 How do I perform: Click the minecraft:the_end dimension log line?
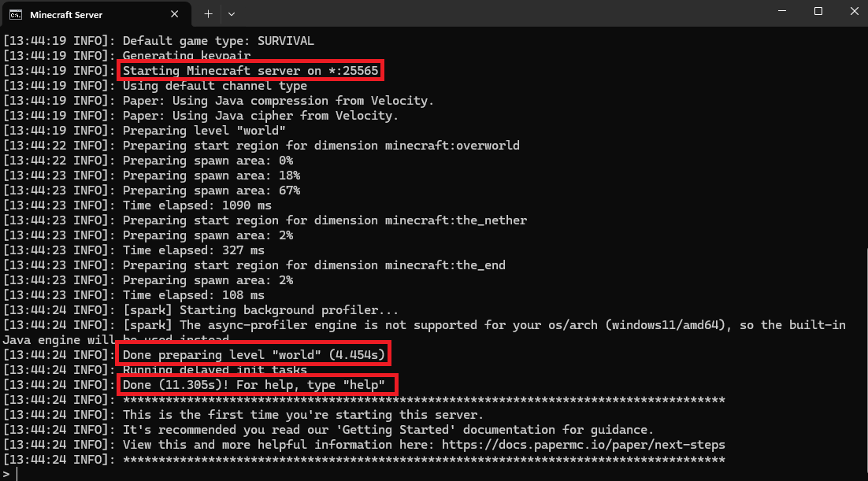(313, 265)
